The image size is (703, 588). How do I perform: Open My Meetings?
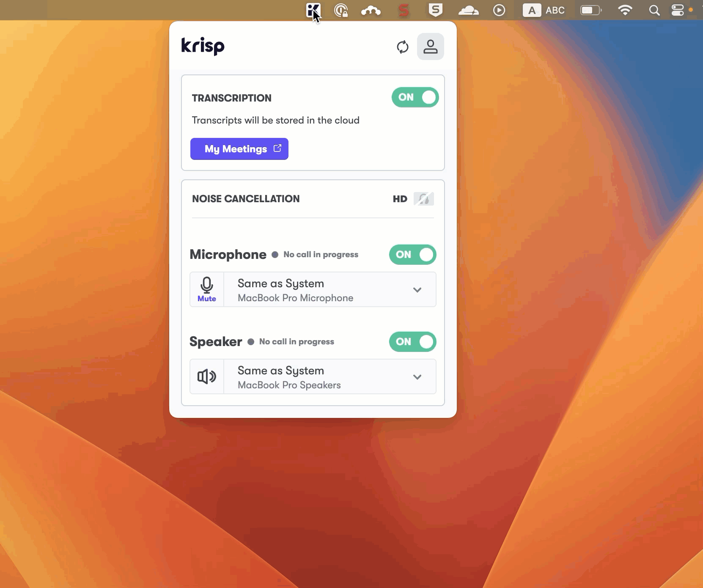pyautogui.click(x=239, y=149)
